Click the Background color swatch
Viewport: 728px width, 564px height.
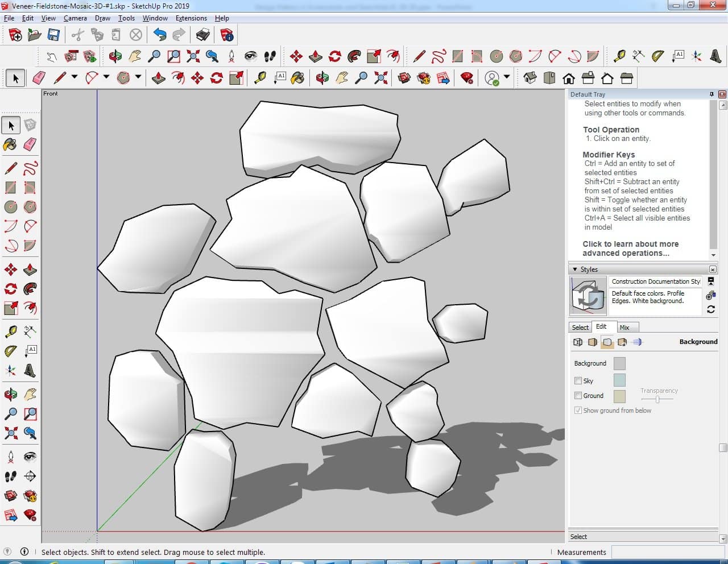619,363
